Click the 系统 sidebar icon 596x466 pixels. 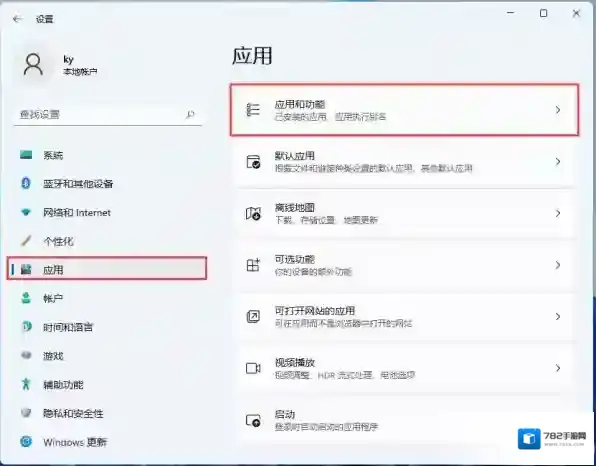click(26, 155)
